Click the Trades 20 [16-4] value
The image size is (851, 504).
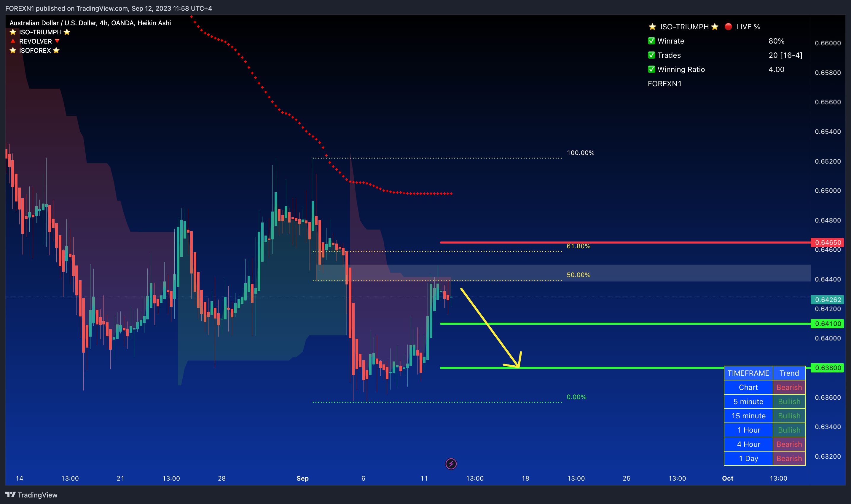pos(785,55)
